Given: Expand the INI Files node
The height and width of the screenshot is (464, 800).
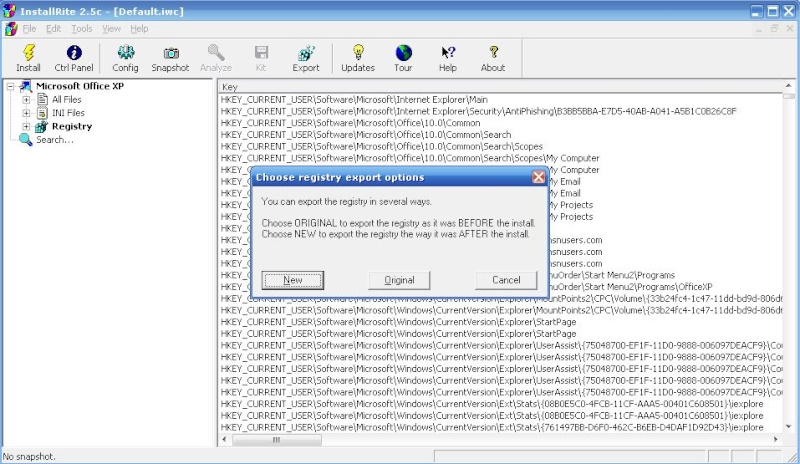Looking at the screenshot, I should click(x=26, y=113).
